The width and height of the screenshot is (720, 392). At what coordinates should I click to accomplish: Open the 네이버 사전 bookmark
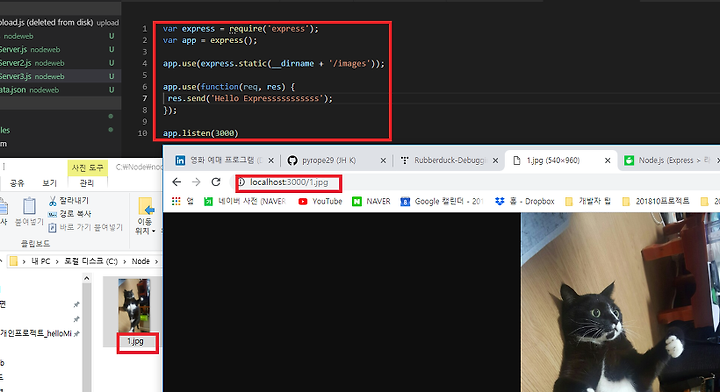click(245, 201)
